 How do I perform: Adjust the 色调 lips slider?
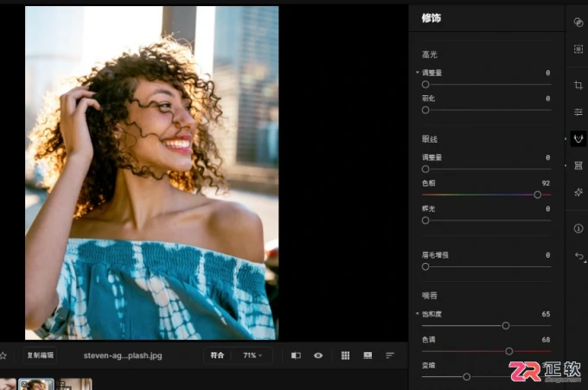[x=486, y=351]
